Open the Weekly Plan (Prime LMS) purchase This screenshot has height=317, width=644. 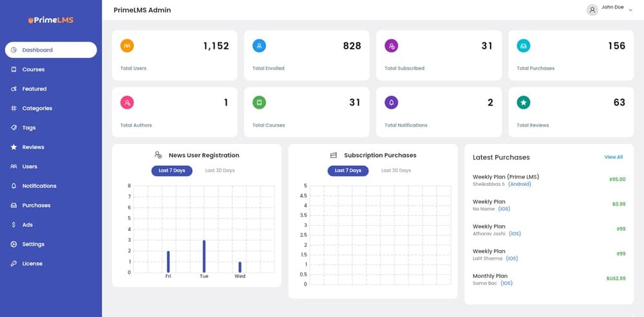point(506,177)
